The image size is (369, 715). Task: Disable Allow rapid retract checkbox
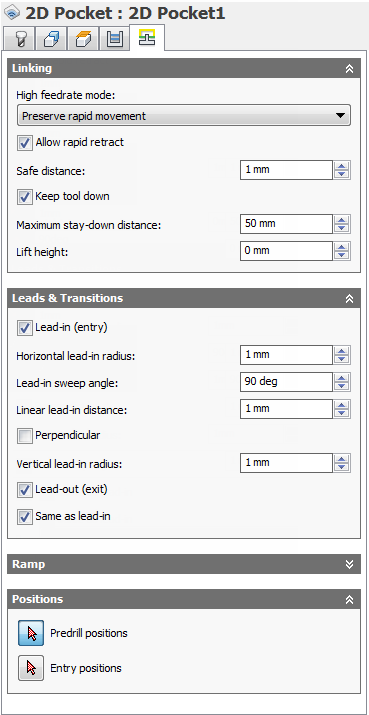(x=25, y=143)
